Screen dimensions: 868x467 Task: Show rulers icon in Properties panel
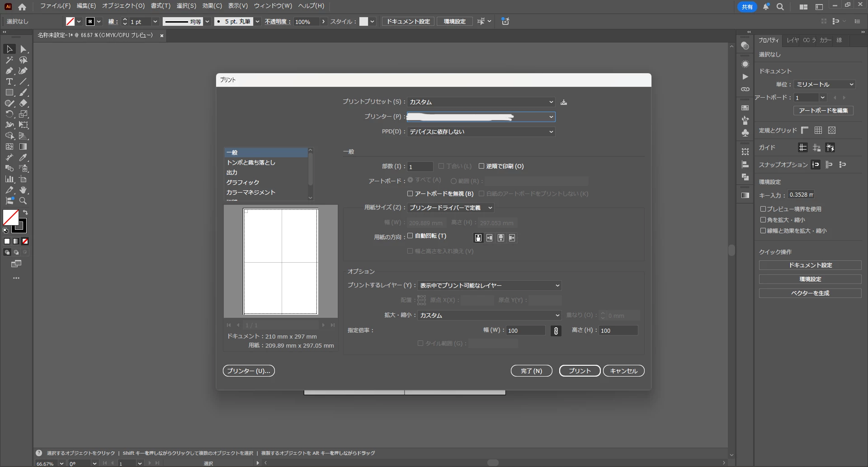[805, 131]
